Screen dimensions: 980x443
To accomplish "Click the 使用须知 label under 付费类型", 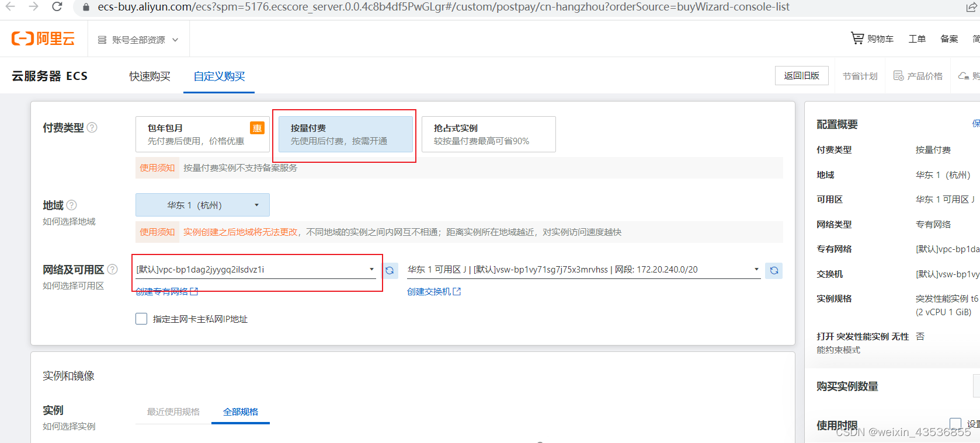I will coord(157,168).
